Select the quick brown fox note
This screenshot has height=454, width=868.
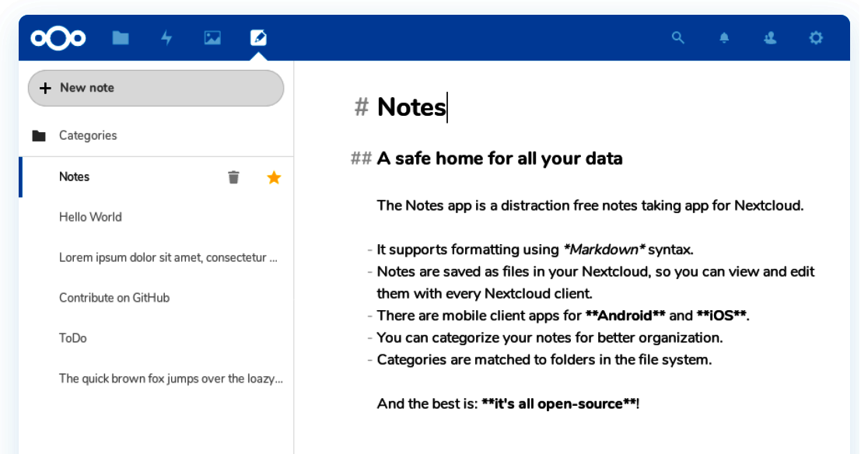click(x=171, y=379)
